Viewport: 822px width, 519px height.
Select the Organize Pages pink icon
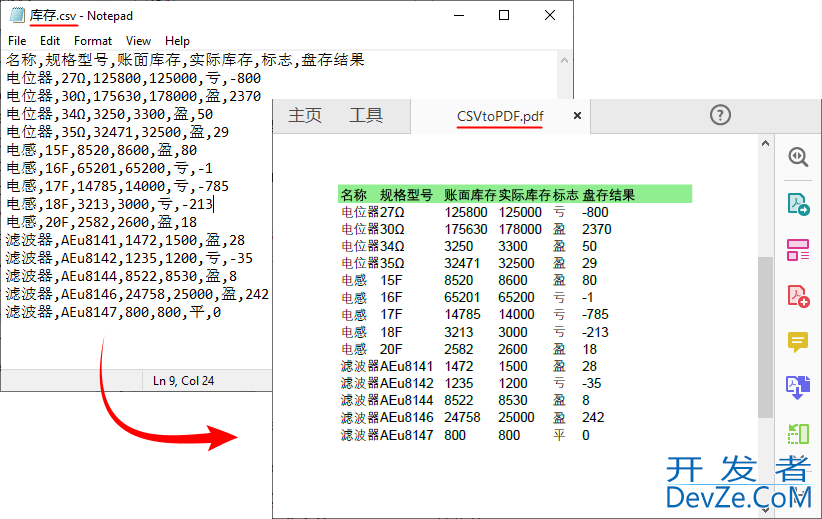click(x=798, y=250)
